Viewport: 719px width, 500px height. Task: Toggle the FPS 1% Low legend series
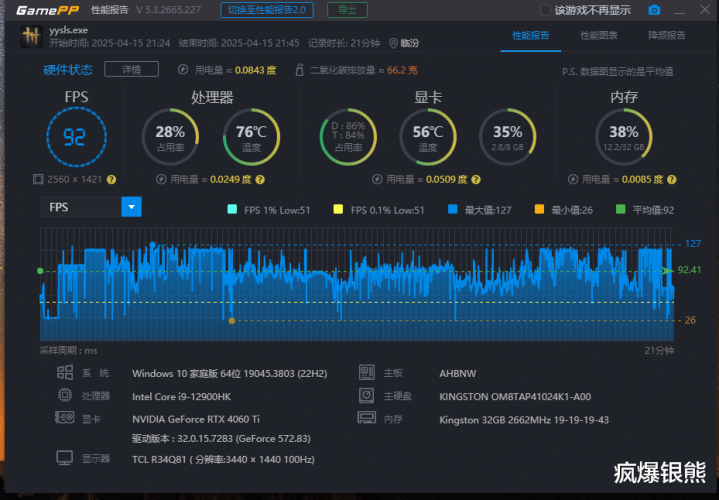[232, 210]
